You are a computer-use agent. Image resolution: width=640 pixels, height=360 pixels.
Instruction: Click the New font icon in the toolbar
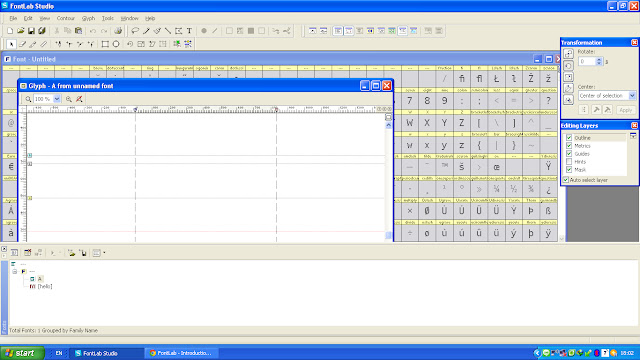[x=10, y=31]
